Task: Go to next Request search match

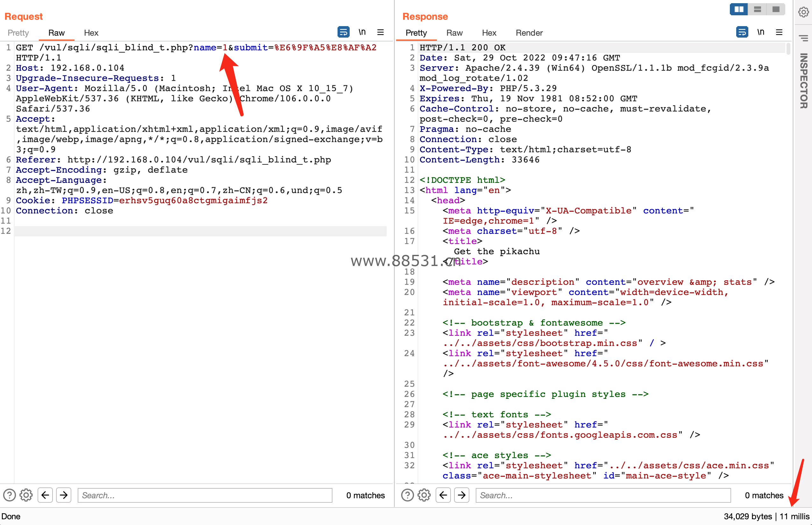Action: point(64,495)
